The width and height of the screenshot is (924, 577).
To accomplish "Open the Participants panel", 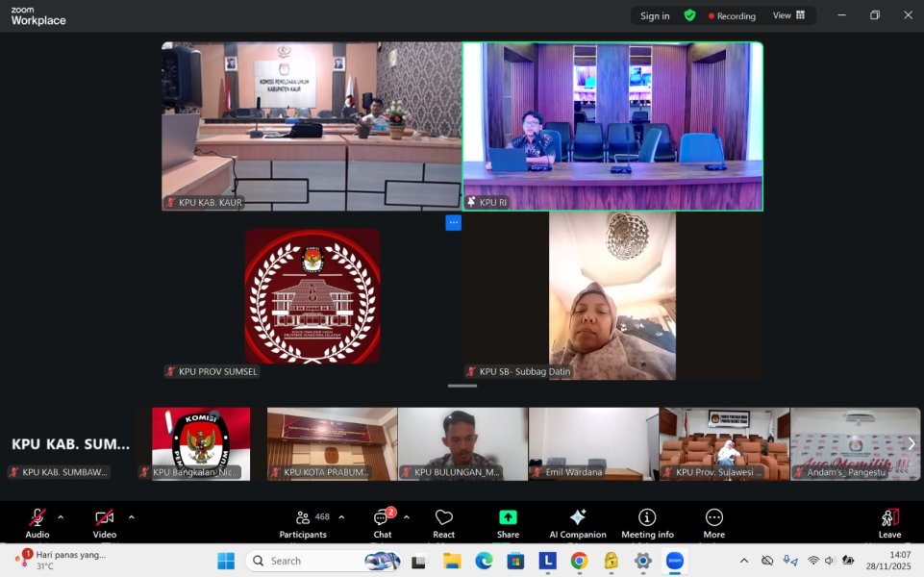I will pyautogui.click(x=302, y=522).
